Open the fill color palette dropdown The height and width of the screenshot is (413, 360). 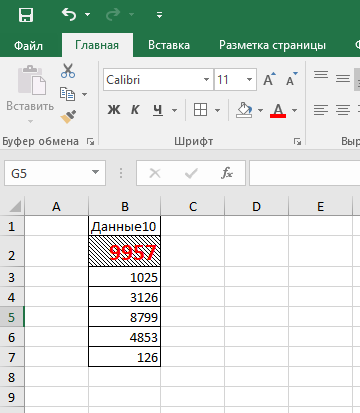tap(260, 110)
